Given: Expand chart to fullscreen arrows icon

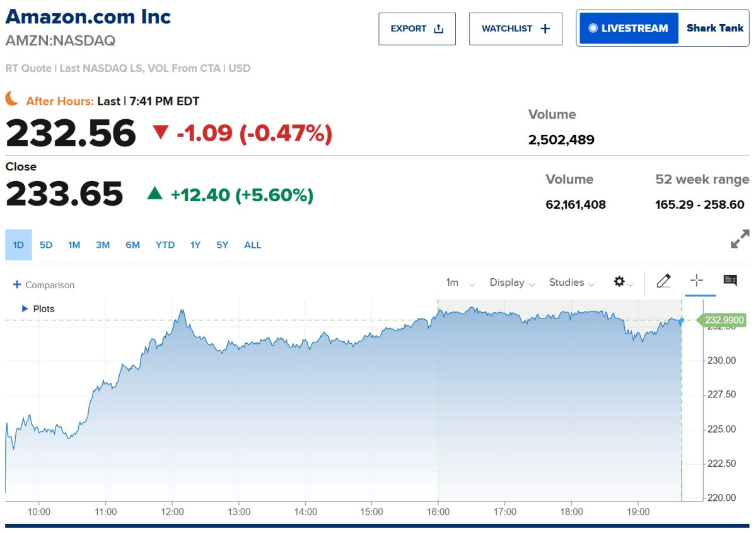Looking at the screenshot, I should (x=740, y=239).
